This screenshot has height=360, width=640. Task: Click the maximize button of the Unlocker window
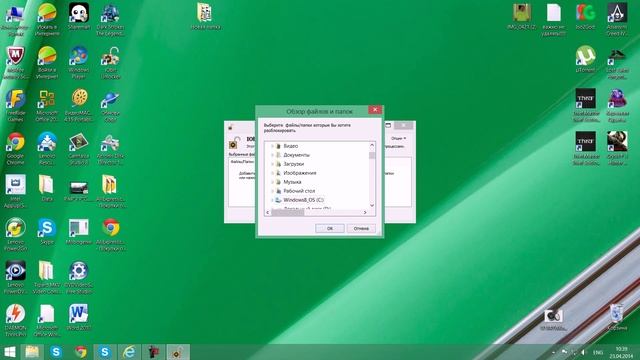point(388,125)
